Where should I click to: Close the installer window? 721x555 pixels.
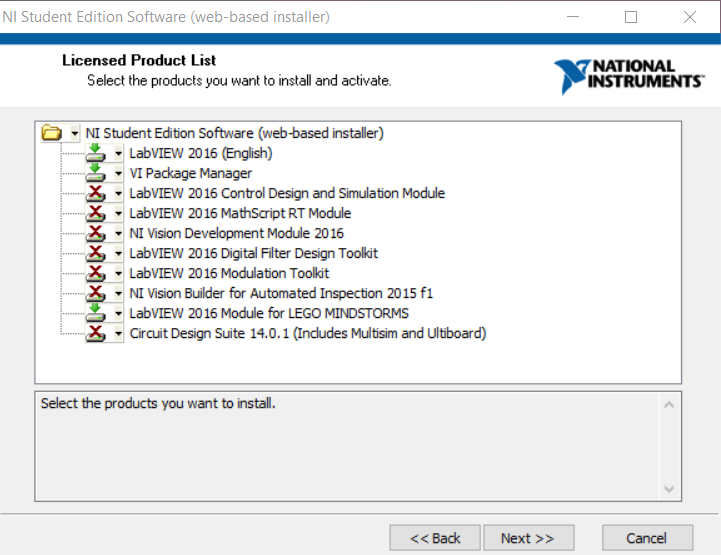[x=690, y=17]
